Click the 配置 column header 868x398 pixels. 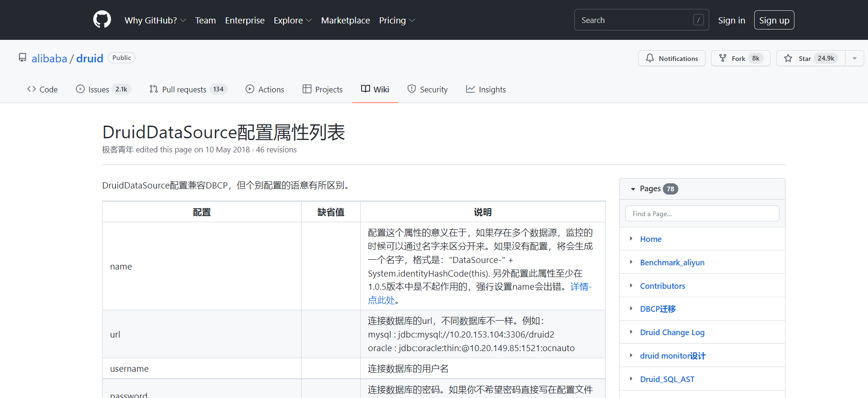coord(202,212)
